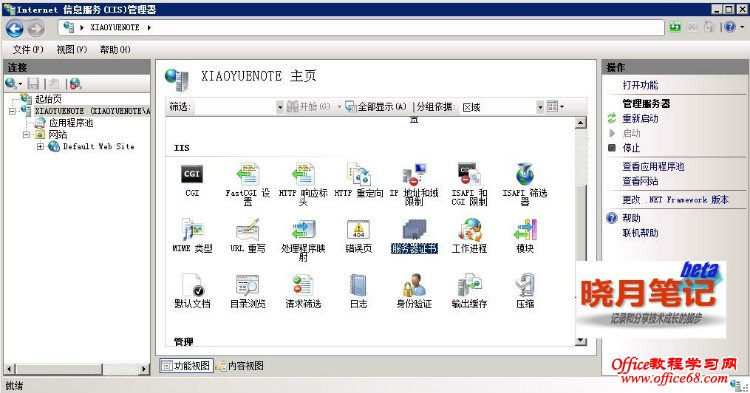Viewport: 750px width, 393px height.
Task: Open 模块 feature icon
Action: point(525,230)
